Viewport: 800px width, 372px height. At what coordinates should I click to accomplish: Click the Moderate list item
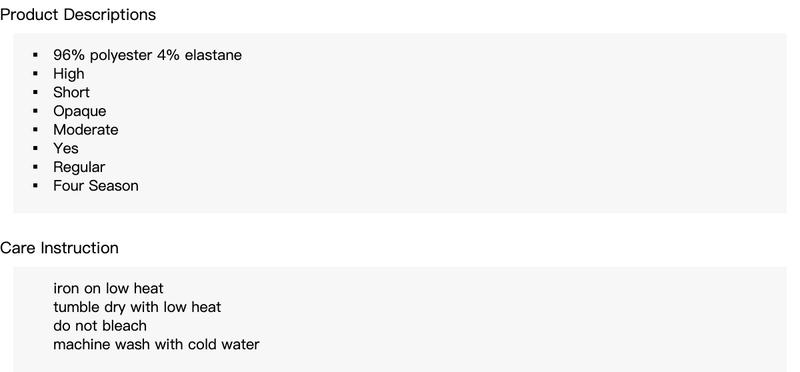tap(86, 130)
